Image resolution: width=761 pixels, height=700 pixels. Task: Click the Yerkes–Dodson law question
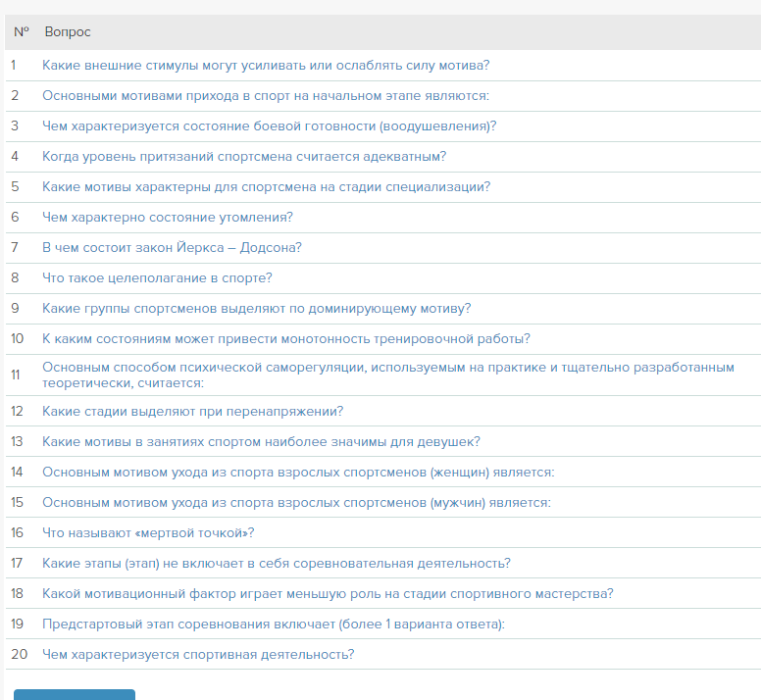[x=172, y=248]
